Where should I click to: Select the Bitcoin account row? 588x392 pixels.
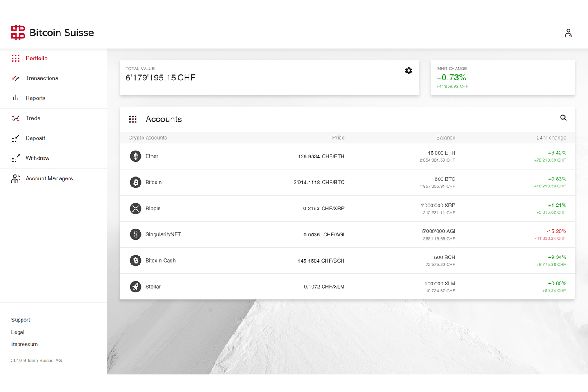[347, 183]
